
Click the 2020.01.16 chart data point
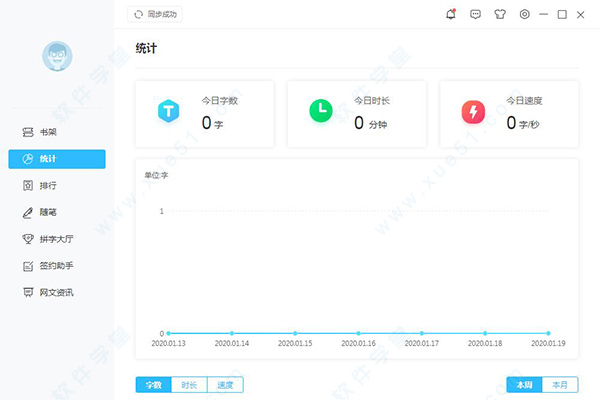point(358,333)
